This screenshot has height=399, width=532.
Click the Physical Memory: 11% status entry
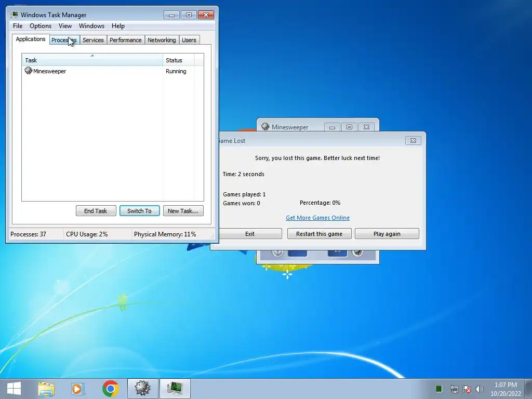click(165, 234)
